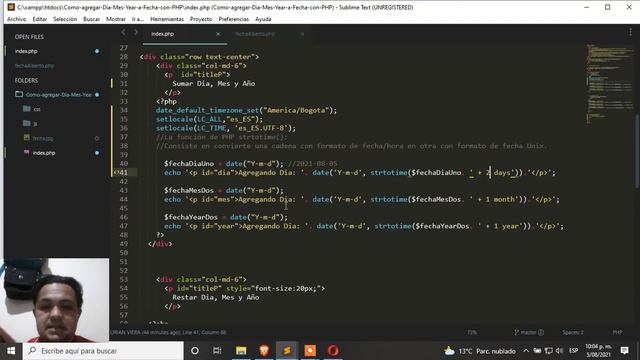This screenshot has height=360, width=640.
Task: Open the Selección menu
Action: [x=65, y=19]
